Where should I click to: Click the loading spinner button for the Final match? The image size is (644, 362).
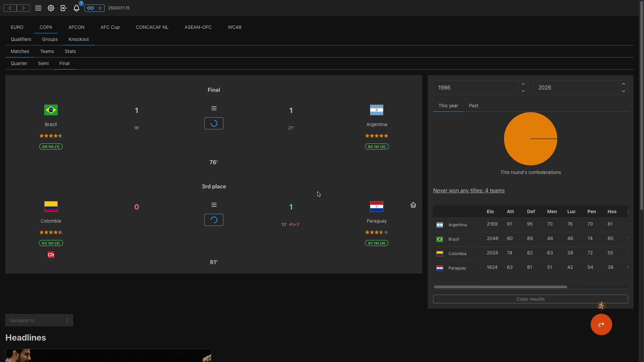[214, 123]
